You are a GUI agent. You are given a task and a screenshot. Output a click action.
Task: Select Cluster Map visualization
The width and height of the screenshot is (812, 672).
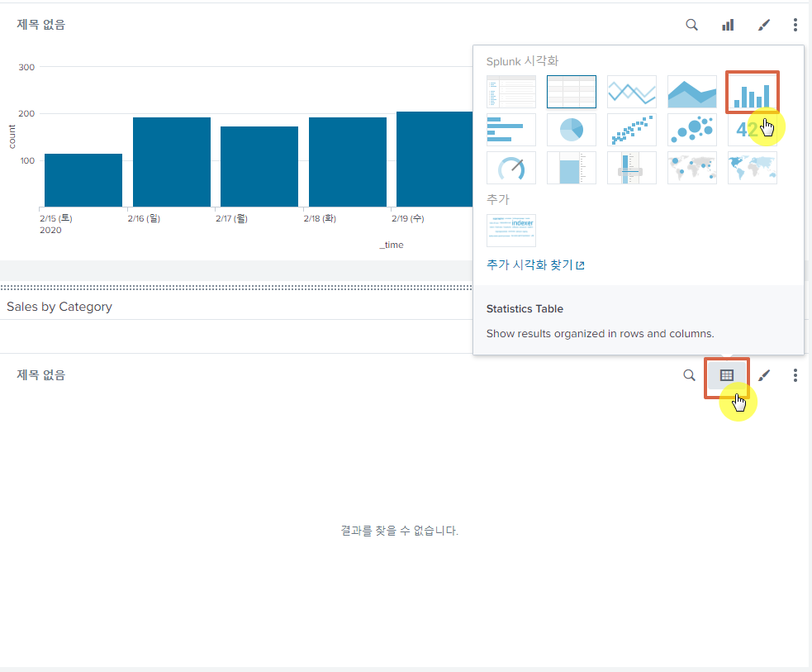pos(692,168)
